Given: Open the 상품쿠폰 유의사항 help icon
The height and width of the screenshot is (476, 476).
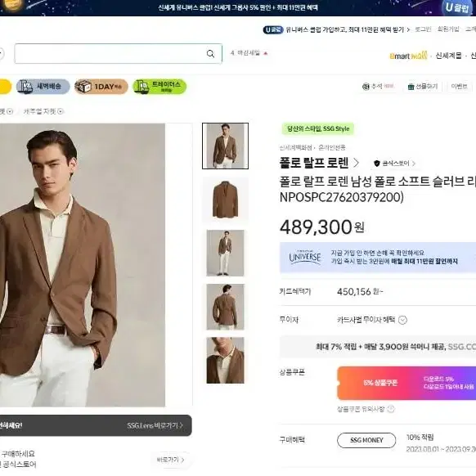Looking at the screenshot, I should point(391,409).
